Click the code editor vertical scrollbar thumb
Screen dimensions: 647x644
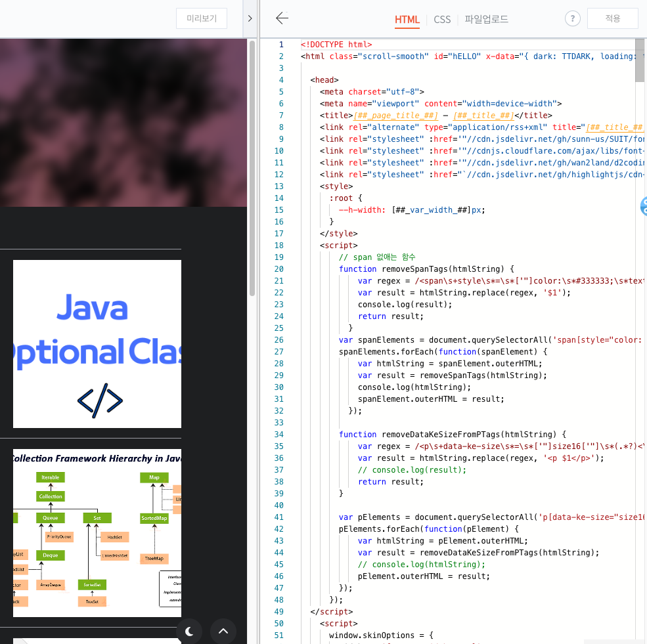coord(640,60)
